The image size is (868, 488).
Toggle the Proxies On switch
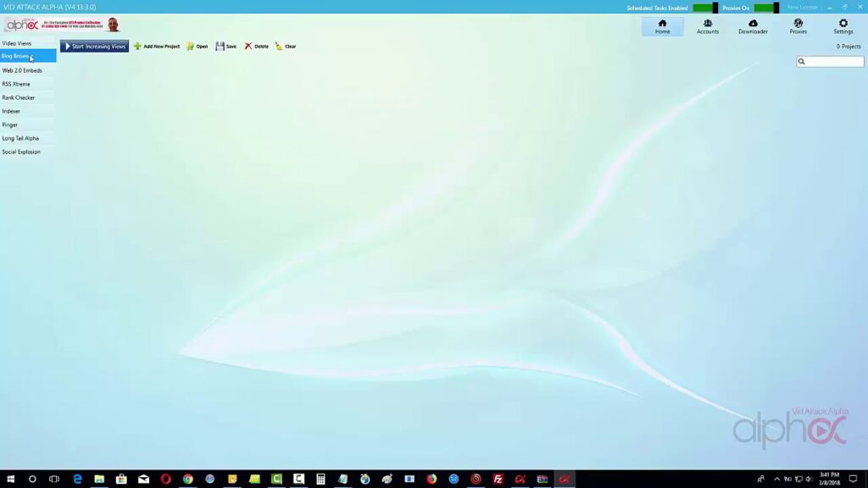[766, 8]
